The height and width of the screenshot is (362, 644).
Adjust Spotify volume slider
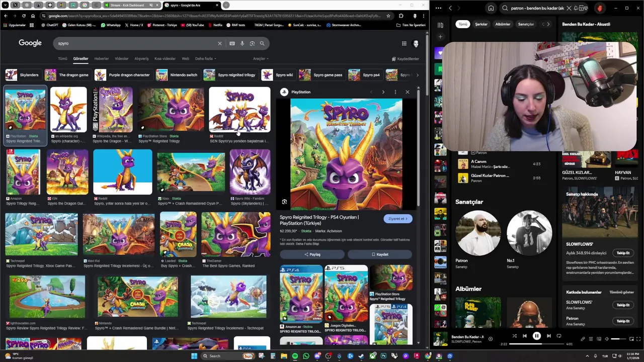click(x=618, y=339)
